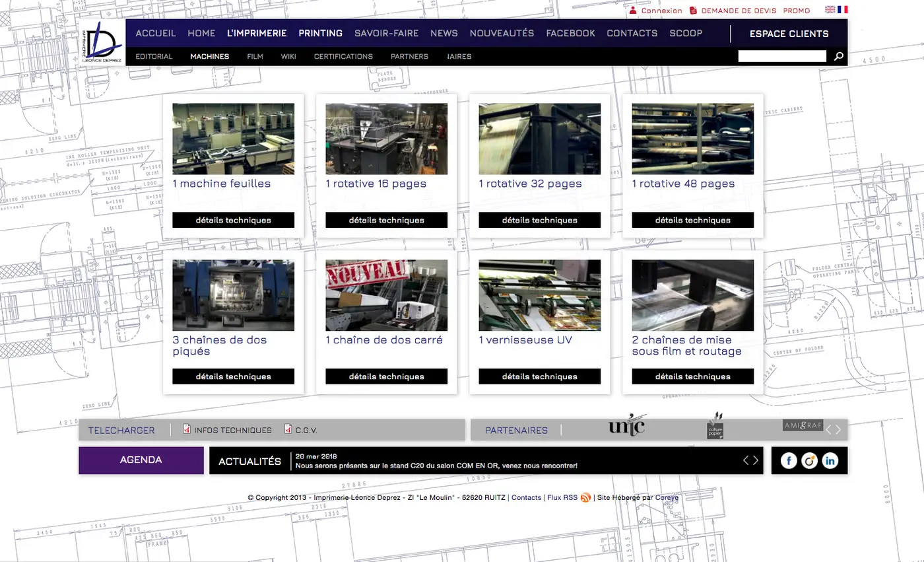This screenshot has width=924, height=562.
Task: Open the Facebook menu item
Action: coord(571,33)
